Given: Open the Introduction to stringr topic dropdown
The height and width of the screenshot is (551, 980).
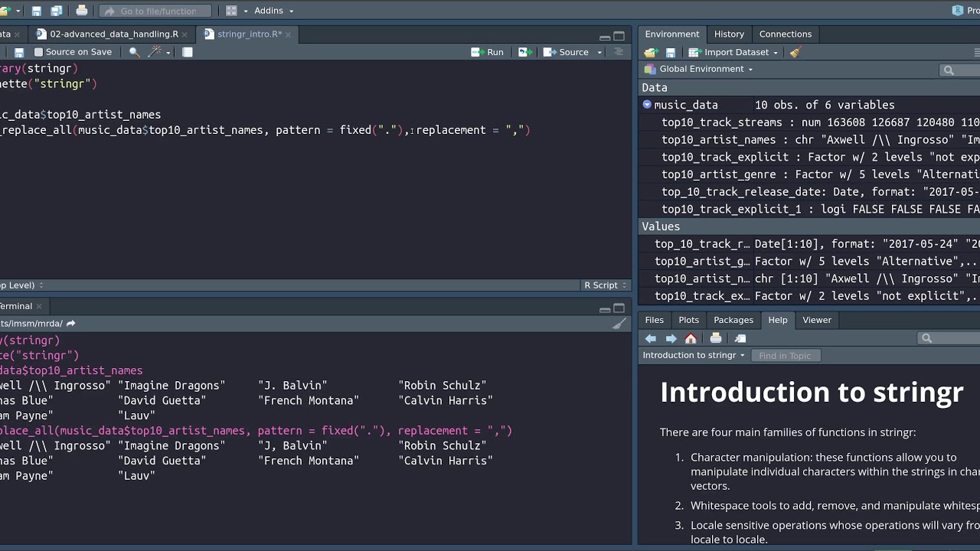Looking at the screenshot, I should click(x=694, y=355).
